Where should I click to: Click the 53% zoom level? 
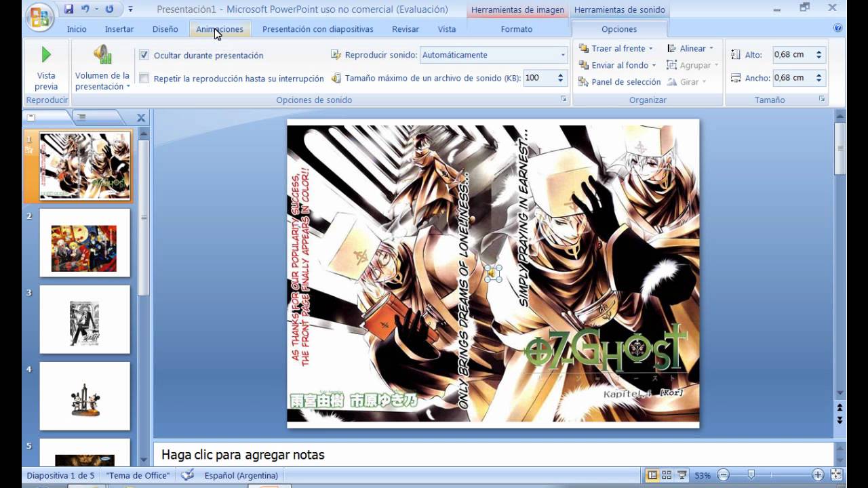[703, 475]
